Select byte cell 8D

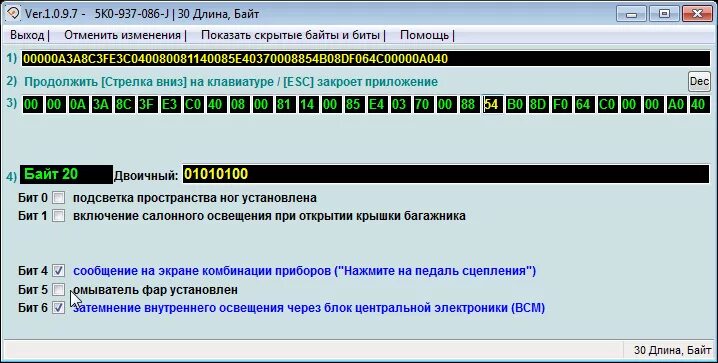(x=538, y=104)
